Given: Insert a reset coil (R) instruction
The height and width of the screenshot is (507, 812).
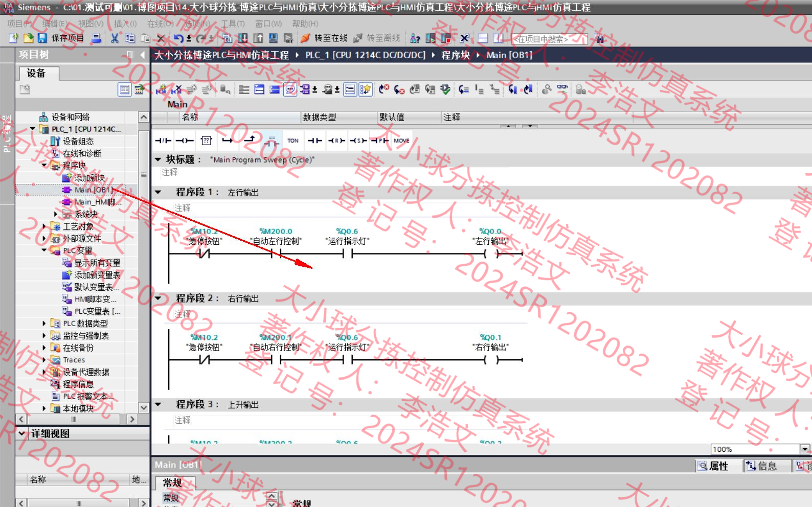Looking at the screenshot, I should pos(336,141).
